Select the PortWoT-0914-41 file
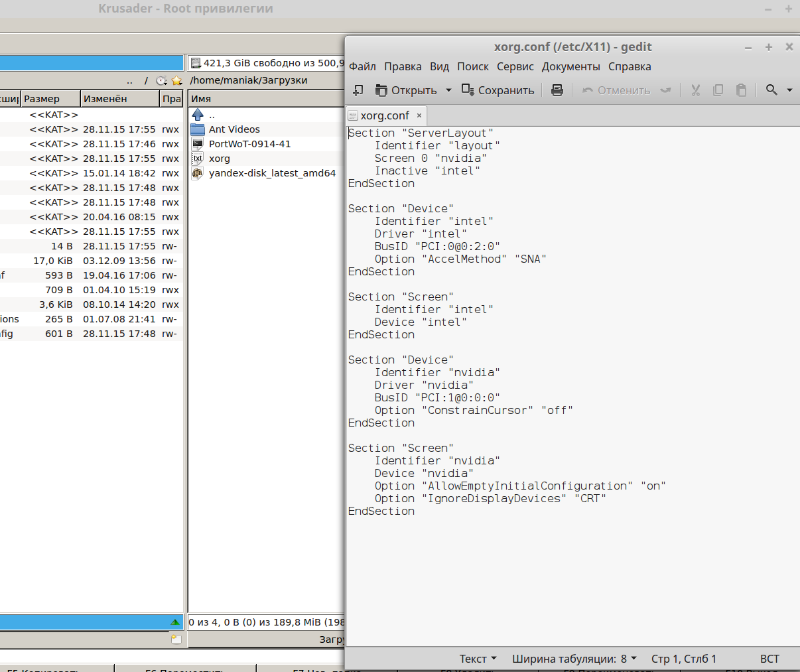800x672 pixels. (x=249, y=144)
